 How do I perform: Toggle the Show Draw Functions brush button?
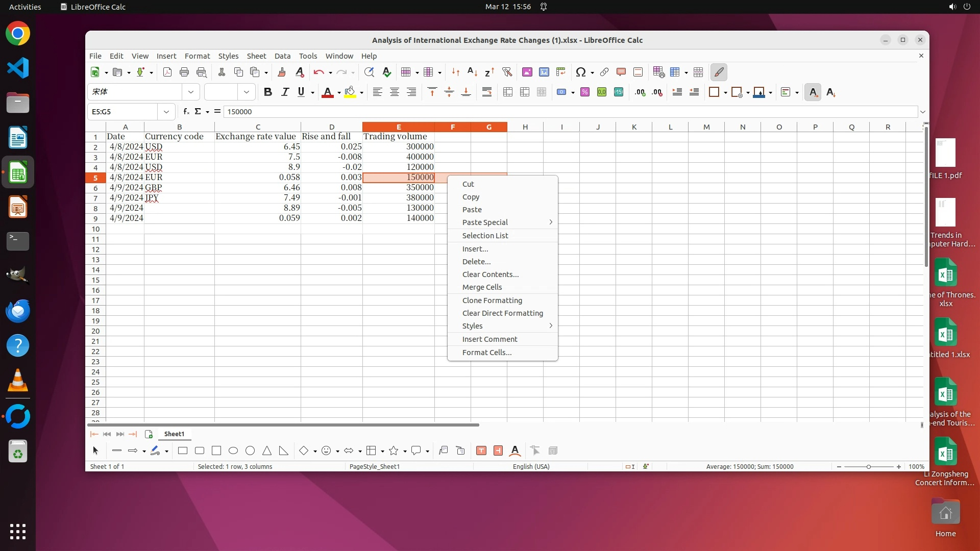coord(719,72)
